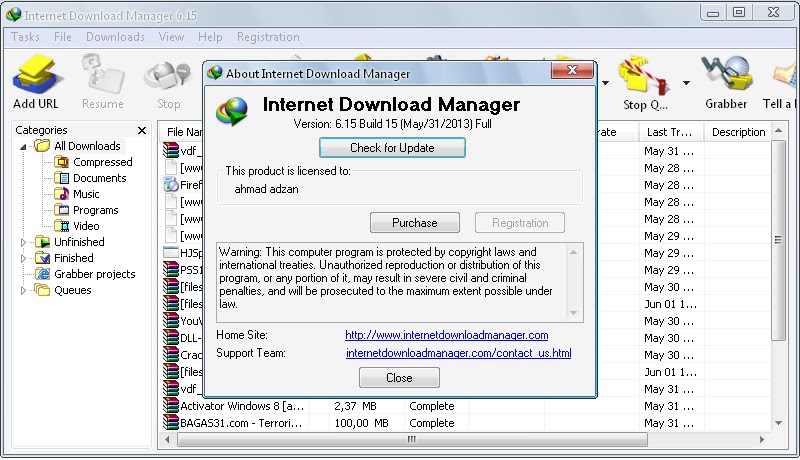The width and height of the screenshot is (800, 460).
Task: Click the Compressed category icon
Action: tap(62, 162)
